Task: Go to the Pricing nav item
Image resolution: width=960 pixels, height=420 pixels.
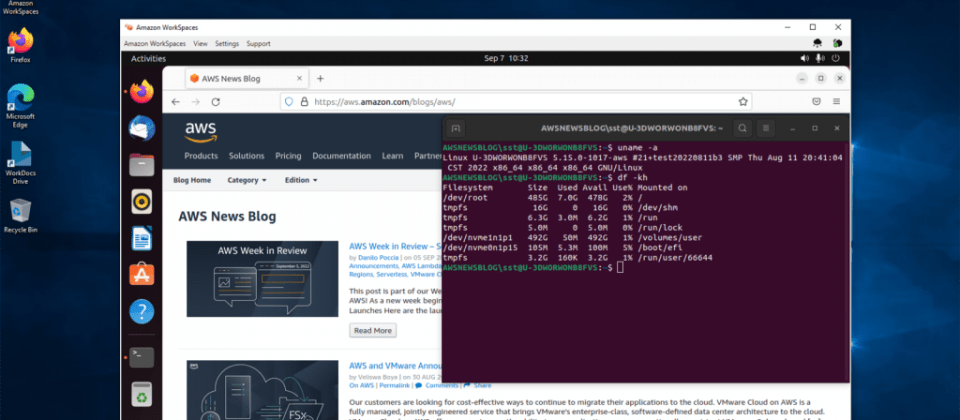Action: (288, 156)
